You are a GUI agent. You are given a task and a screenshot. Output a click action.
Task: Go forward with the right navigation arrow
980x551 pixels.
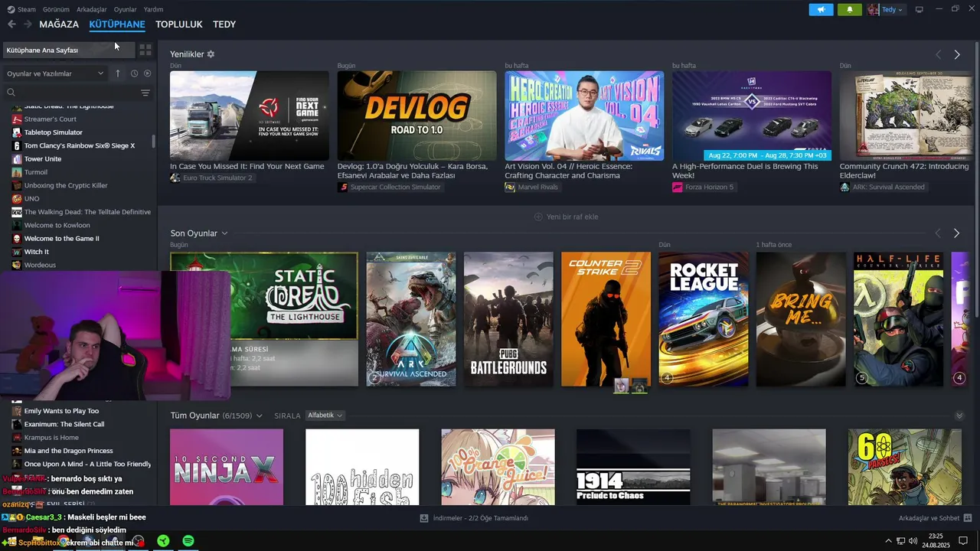coord(28,24)
